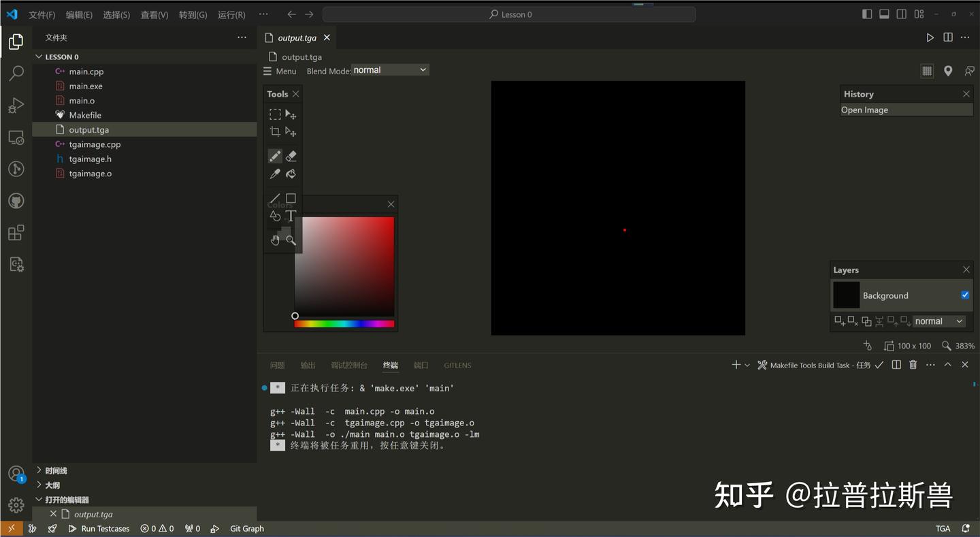The width and height of the screenshot is (980, 537).
Task: Select the Pencil tool
Action: pyautogui.click(x=275, y=156)
